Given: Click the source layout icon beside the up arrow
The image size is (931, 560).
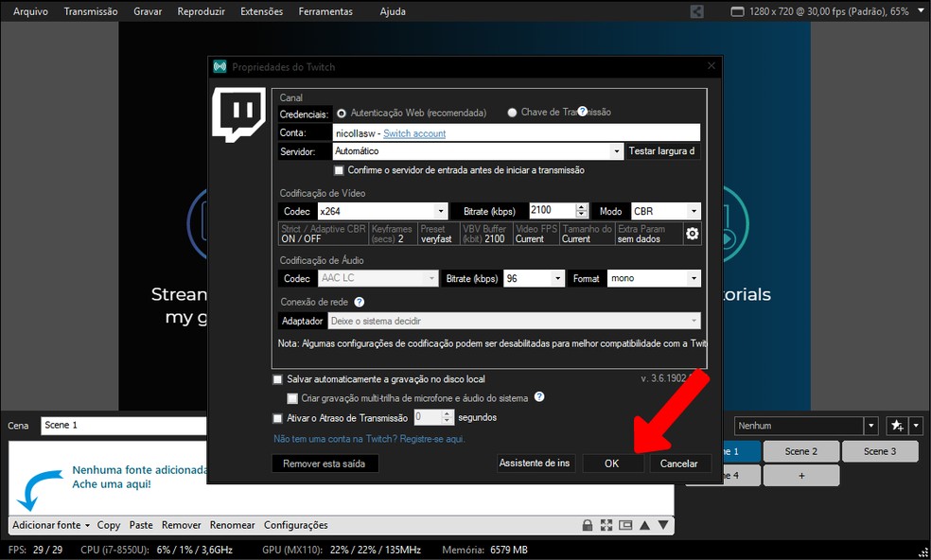Looking at the screenshot, I should [x=625, y=525].
